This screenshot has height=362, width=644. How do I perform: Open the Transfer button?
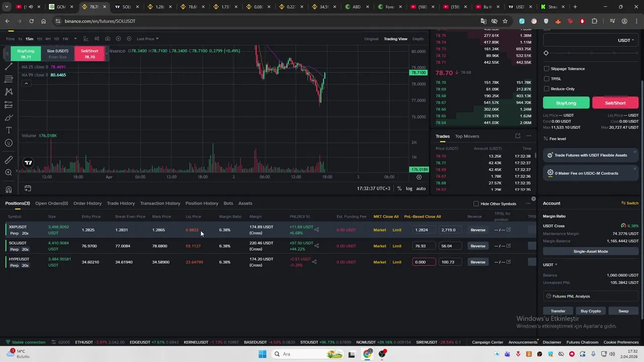[x=558, y=311]
